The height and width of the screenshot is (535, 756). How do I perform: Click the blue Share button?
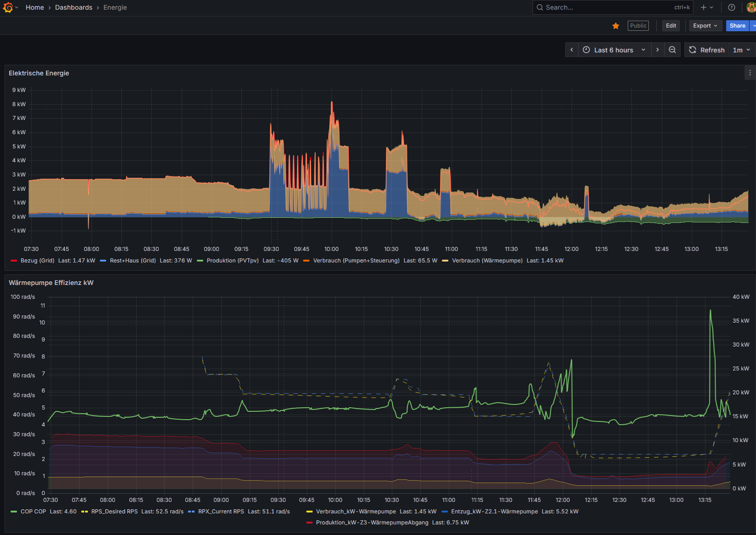(737, 26)
